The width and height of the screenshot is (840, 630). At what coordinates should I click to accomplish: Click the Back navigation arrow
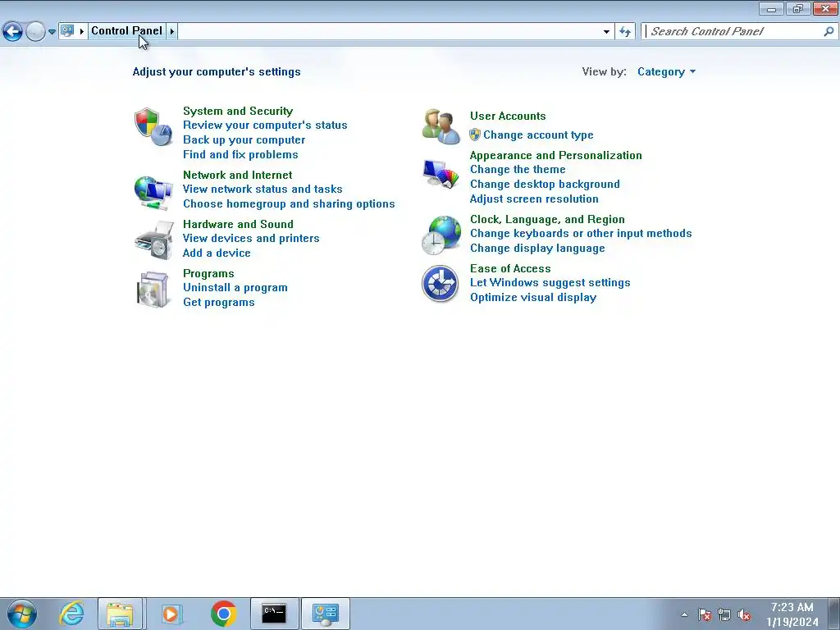click(x=13, y=32)
